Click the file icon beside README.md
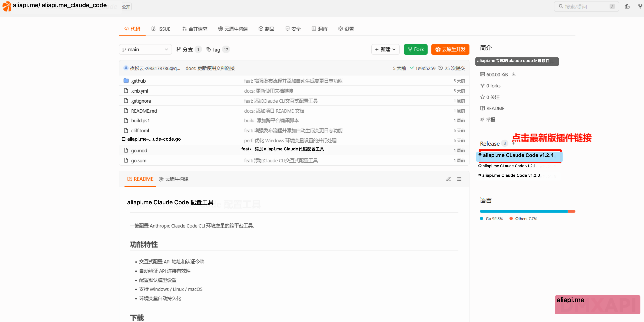Image resolution: width=644 pixels, height=322 pixels. pyautogui.click(x=126, y=111)
